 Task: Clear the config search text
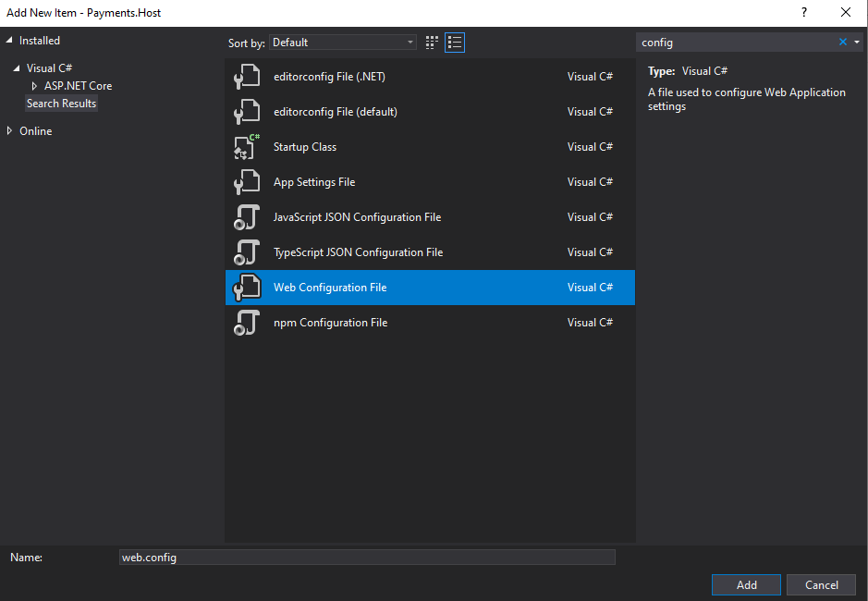coord(842,43)
